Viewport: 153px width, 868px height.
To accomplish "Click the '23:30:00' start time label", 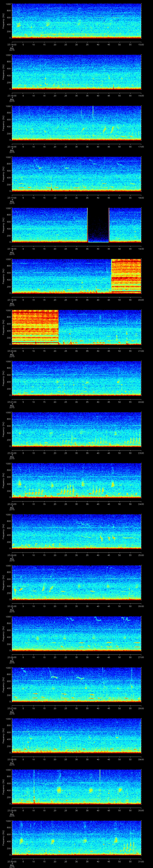I will [x=12, y=861].
